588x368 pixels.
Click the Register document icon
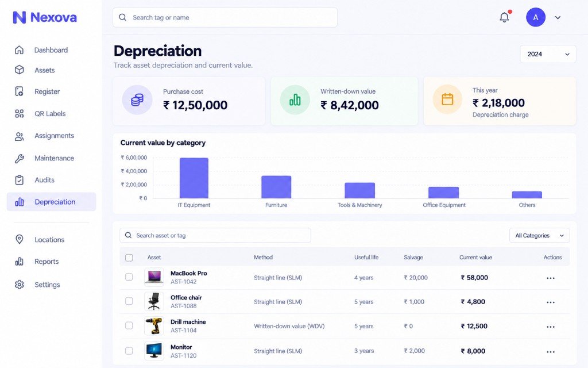point(20,91)
